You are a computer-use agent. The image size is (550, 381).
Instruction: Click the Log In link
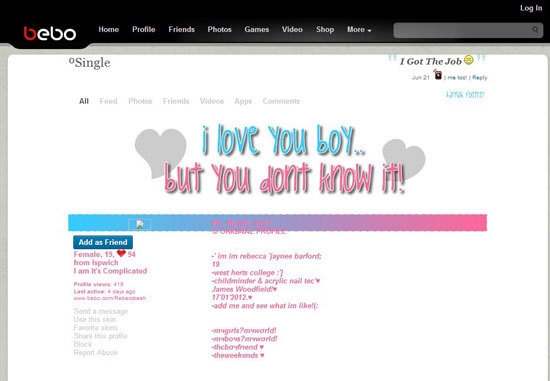[531, 8]
